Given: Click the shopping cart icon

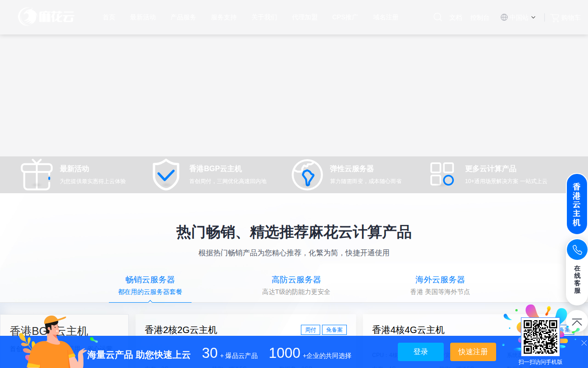Looking at the screenshot, I should pos(555,17).
